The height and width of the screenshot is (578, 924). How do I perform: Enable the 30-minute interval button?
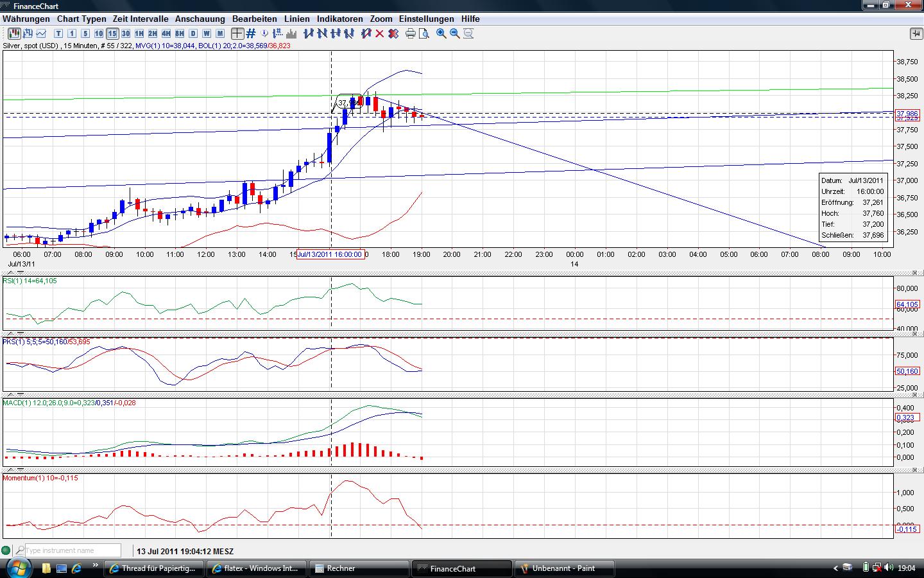tap(126, 33)
